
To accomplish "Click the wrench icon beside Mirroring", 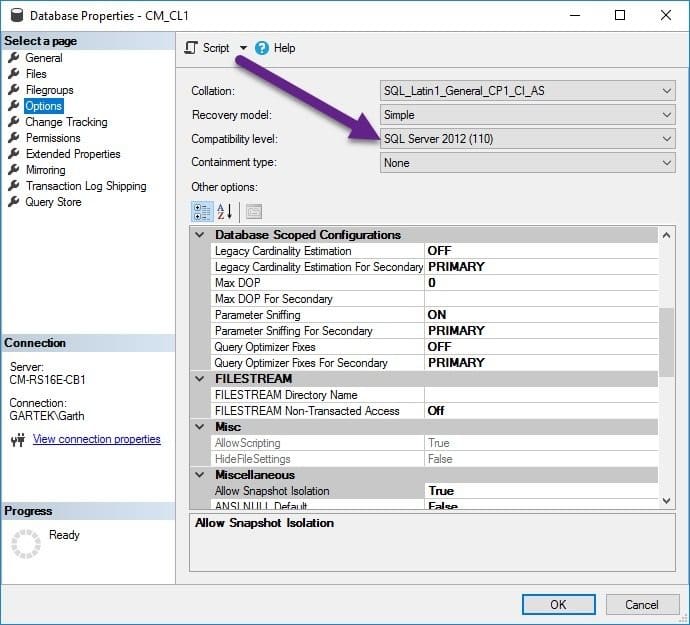I will pyautogui.click(x=14, y=169).
